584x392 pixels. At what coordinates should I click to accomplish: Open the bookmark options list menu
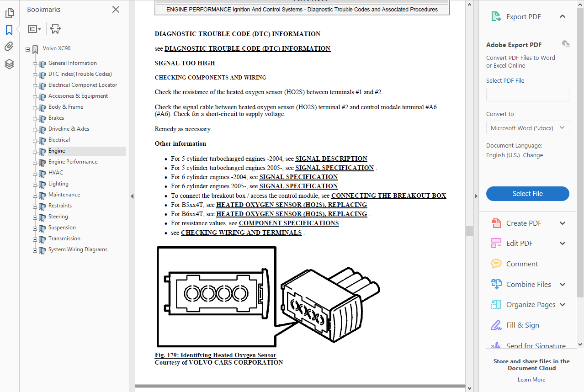pos(35,29)
